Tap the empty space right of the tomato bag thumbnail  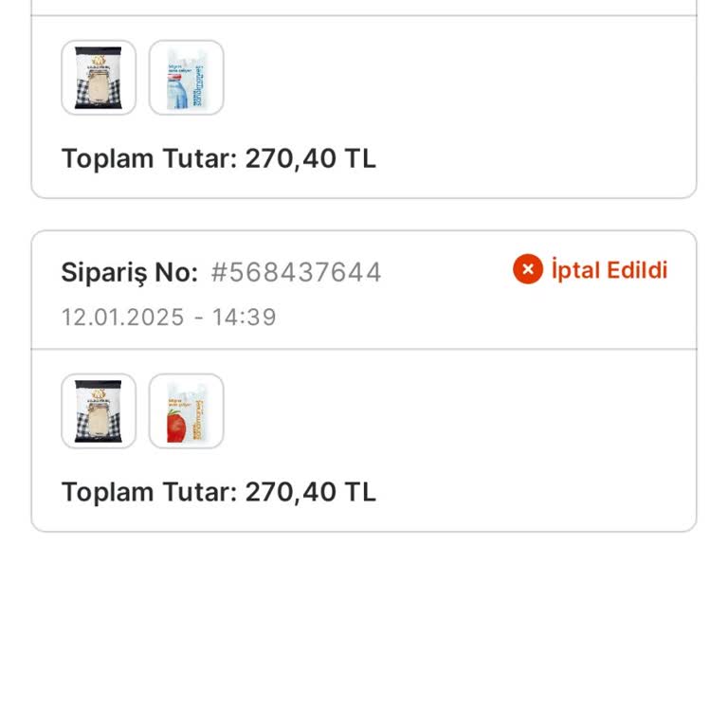[x=455, y=411]
